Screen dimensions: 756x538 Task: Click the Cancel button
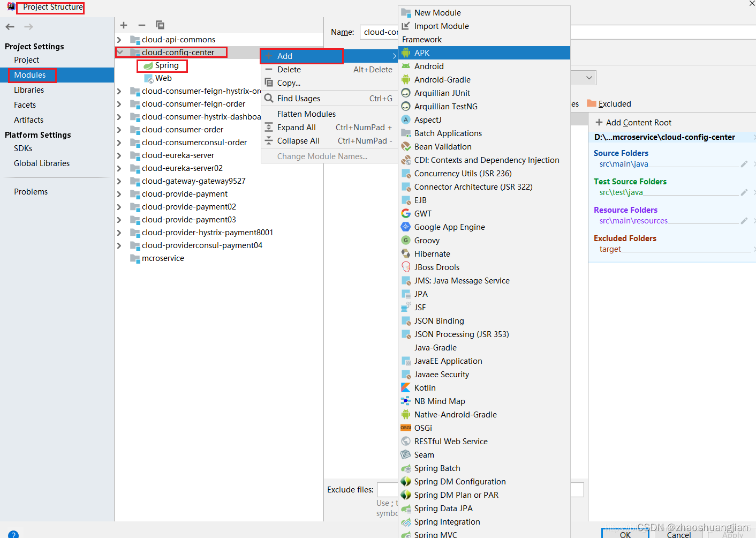pos(678,534)
